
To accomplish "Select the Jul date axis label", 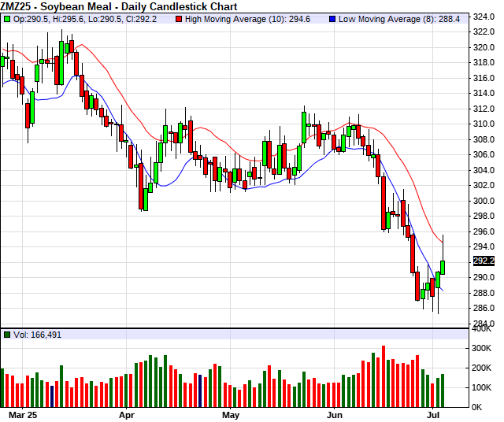I will pos(435,413).
